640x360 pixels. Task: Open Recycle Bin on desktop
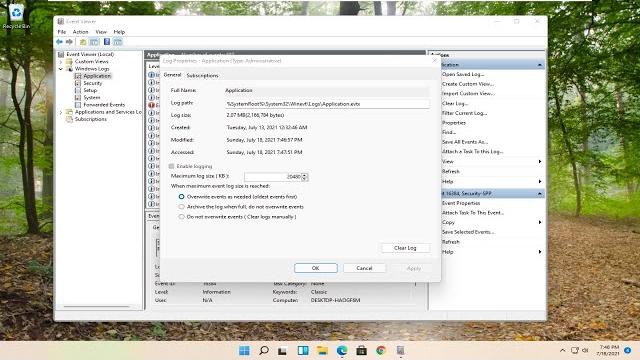click(16, 16)
